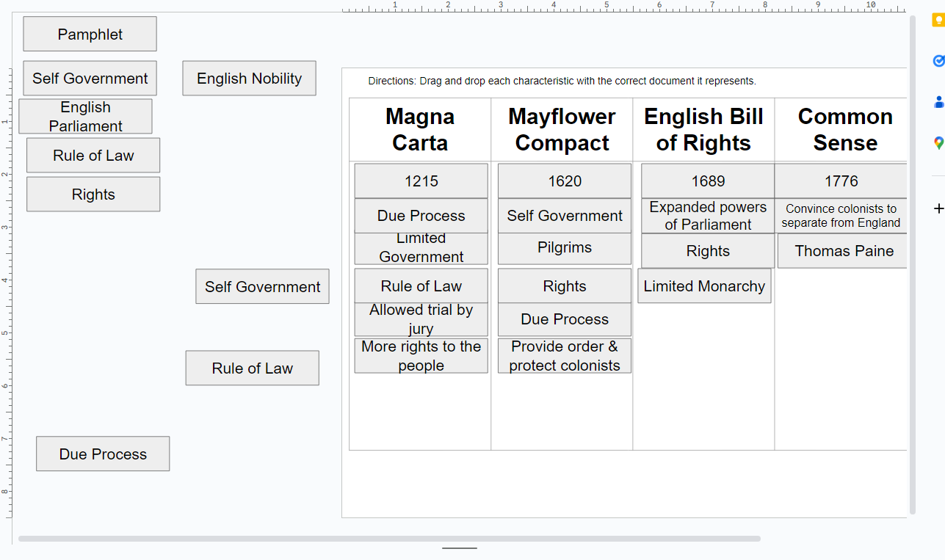Select Self Government under Mayflower Compact
945x560 pixels.
tap(565, 216)
